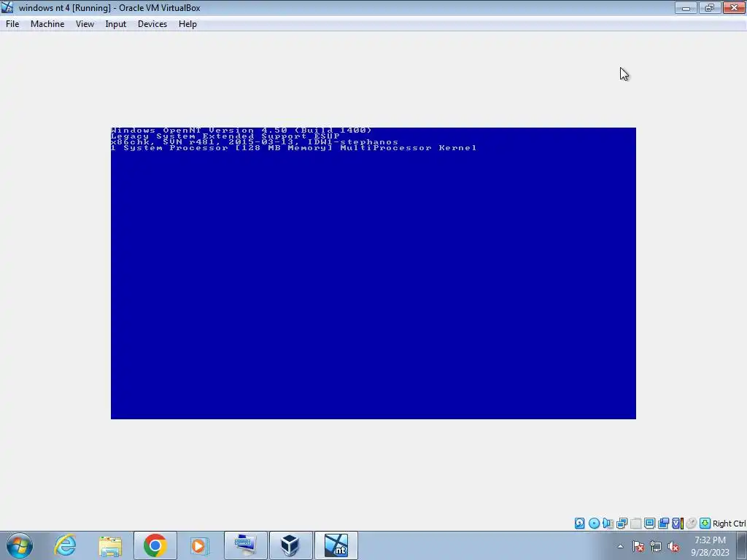Switch to Google Chrome on taskbar
This screenshot has width=747, height=560.
click(x=155, y=545)
